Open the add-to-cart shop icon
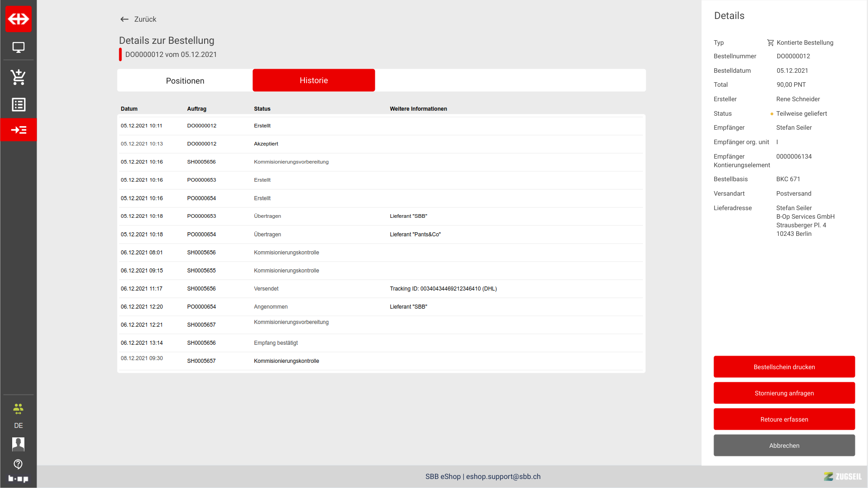This screenshot has width=868, height=488. [x=19, y=77]
